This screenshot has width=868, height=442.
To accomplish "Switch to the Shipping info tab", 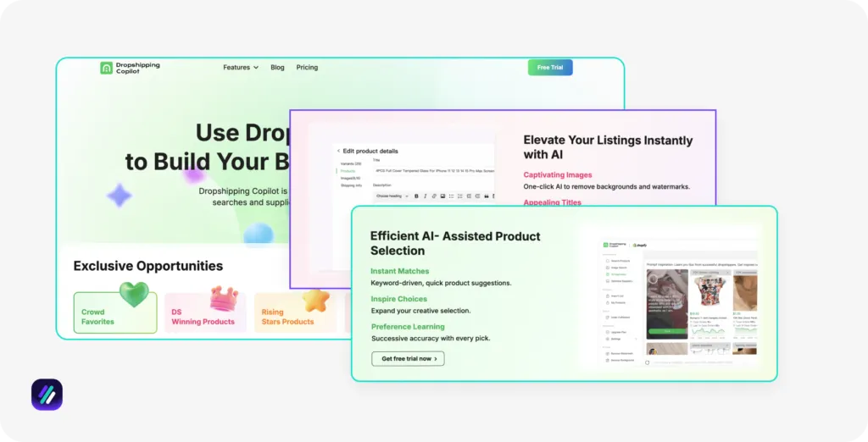I will [351, 185].
